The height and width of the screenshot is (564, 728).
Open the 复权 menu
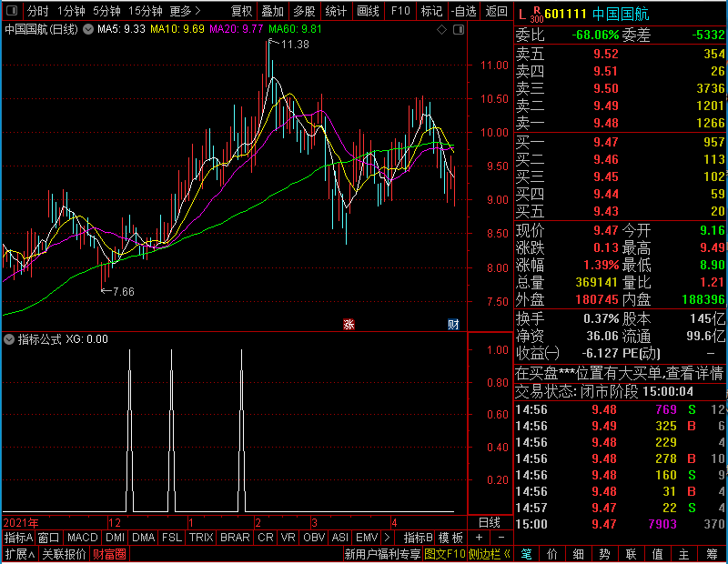coord(241,11)
